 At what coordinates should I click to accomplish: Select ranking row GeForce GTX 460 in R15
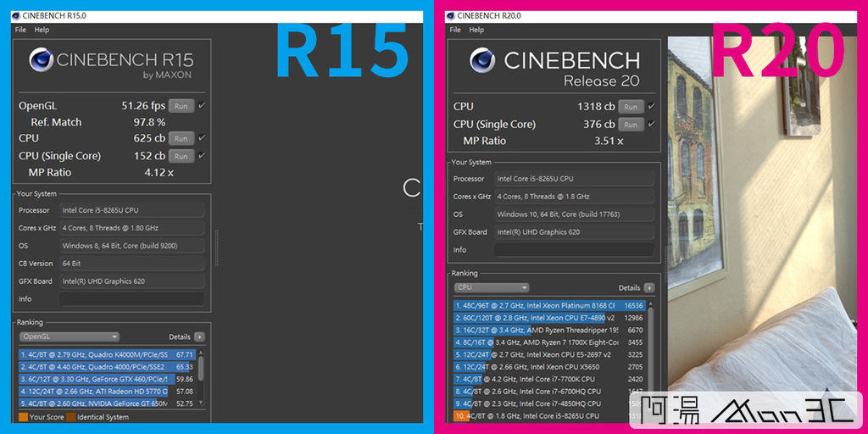107,379
